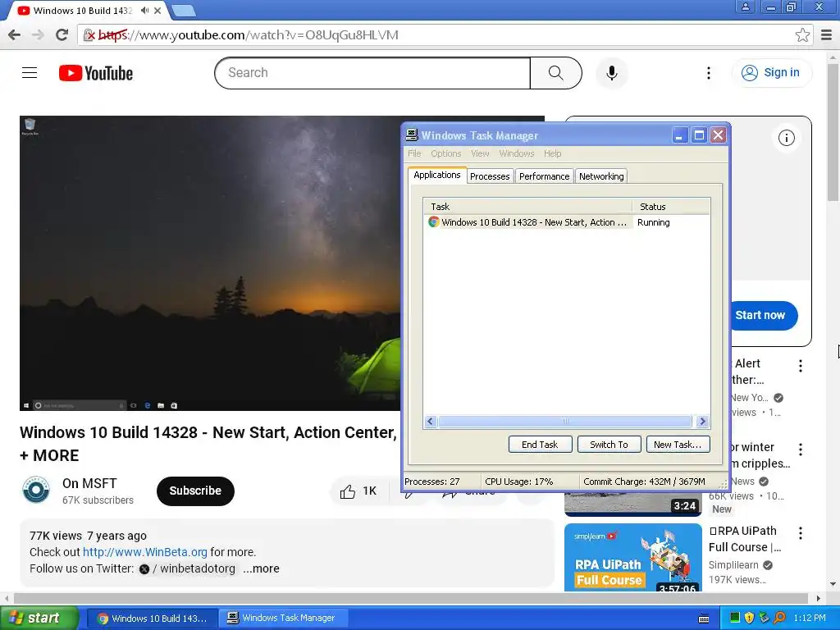
Task: Click the video player thumbnail
Action: pyautogui.click(x=209, y=263)
